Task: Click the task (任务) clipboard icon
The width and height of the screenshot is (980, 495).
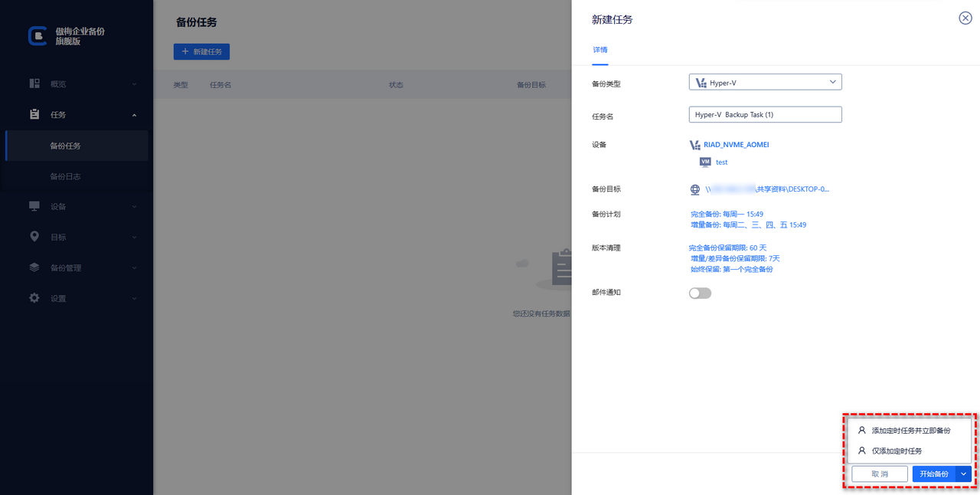Action: point(34,114)
